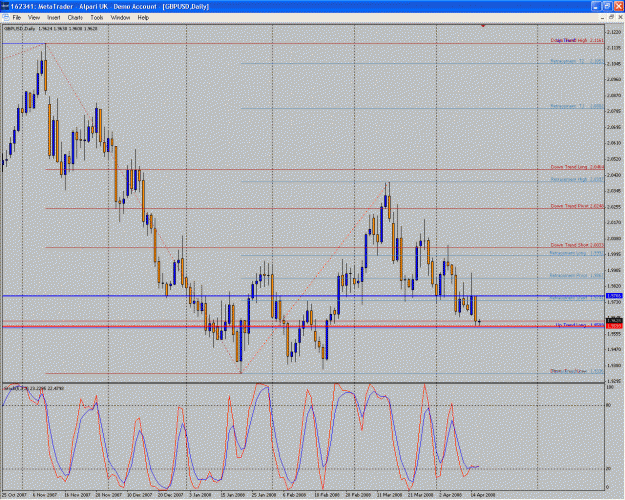
Task: Click the 14 Apr 2008 date label
Action: (482, 494)
